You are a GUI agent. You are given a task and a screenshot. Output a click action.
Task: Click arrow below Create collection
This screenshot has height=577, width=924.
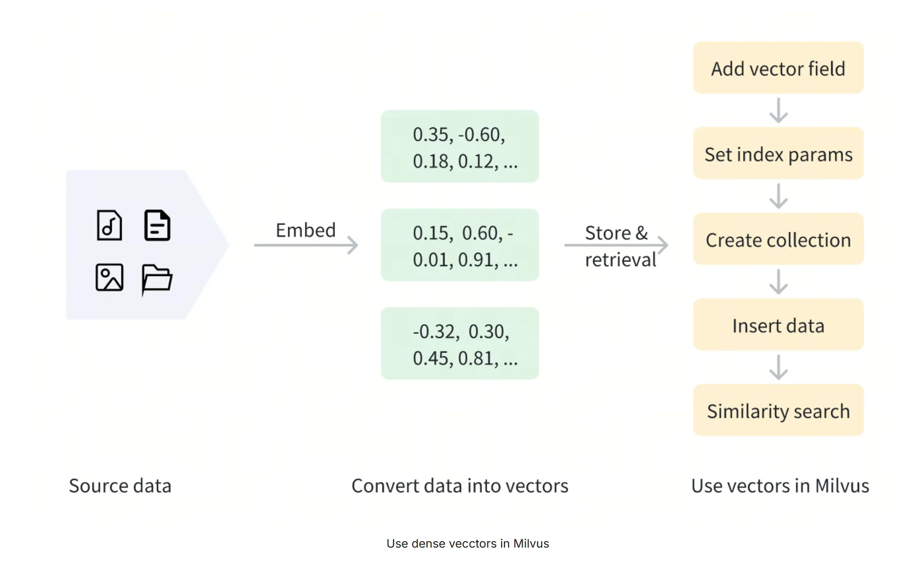778,282
